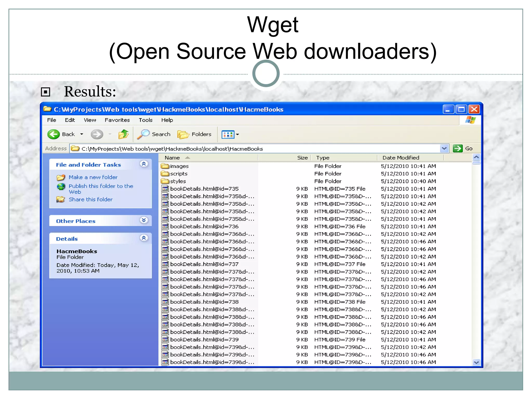Click the Up folder icon
This screenshot has height=399, width=532.
point(124,134)
